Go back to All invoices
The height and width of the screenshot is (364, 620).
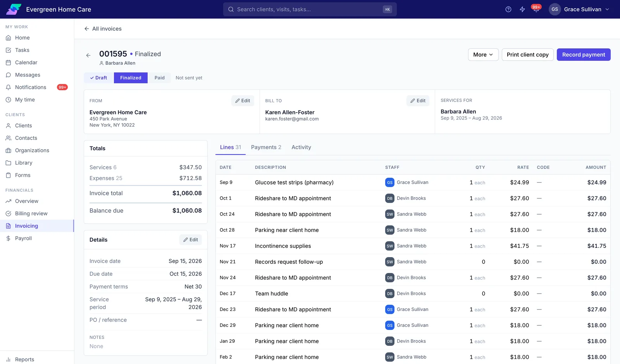coord(103,29)
